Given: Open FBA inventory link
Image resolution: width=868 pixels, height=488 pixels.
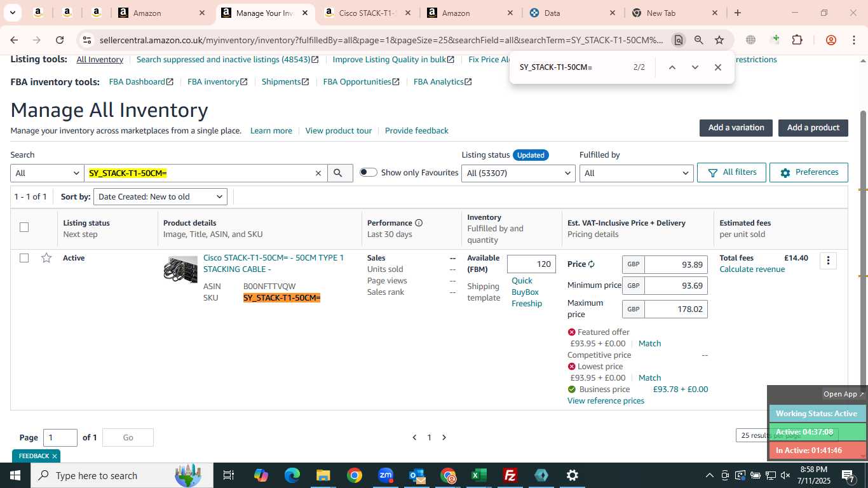Looking at the screenshot, I should click(217, 82).
